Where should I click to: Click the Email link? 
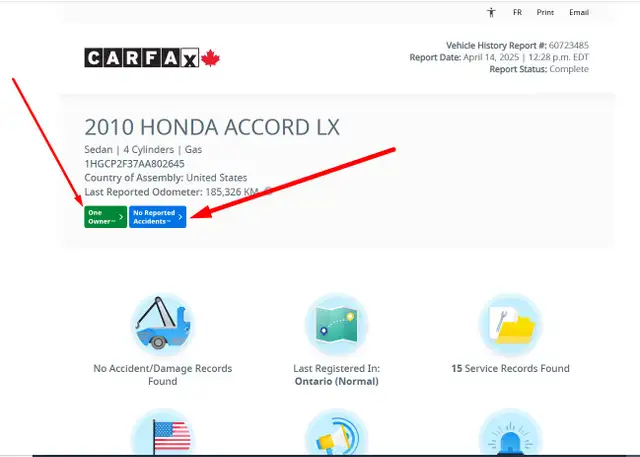click(579, 13)
